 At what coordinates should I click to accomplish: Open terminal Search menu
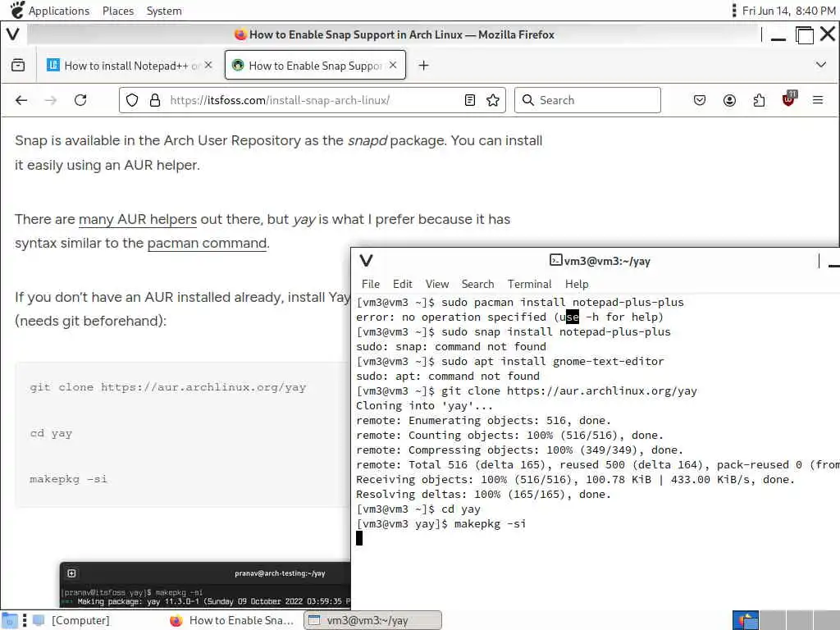coord(478,284)
